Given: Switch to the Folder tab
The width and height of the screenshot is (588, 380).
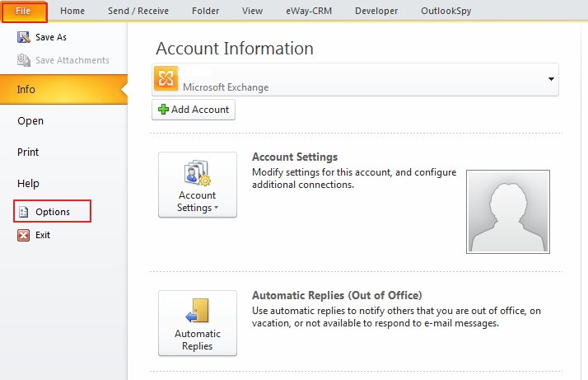Looking at the screenshot, I should point(206,12).
